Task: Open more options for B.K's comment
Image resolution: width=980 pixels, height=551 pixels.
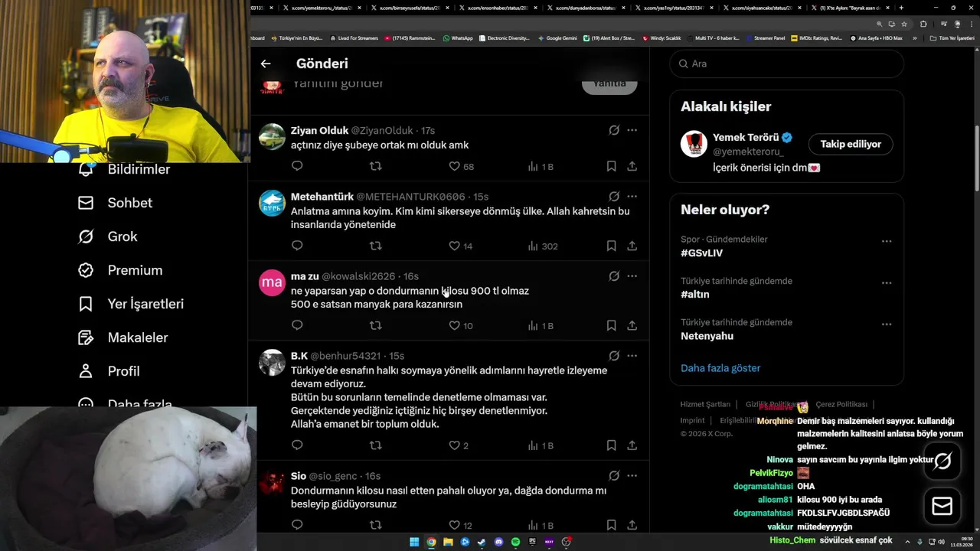Action: pyautogui.click(x=632, y=356)
